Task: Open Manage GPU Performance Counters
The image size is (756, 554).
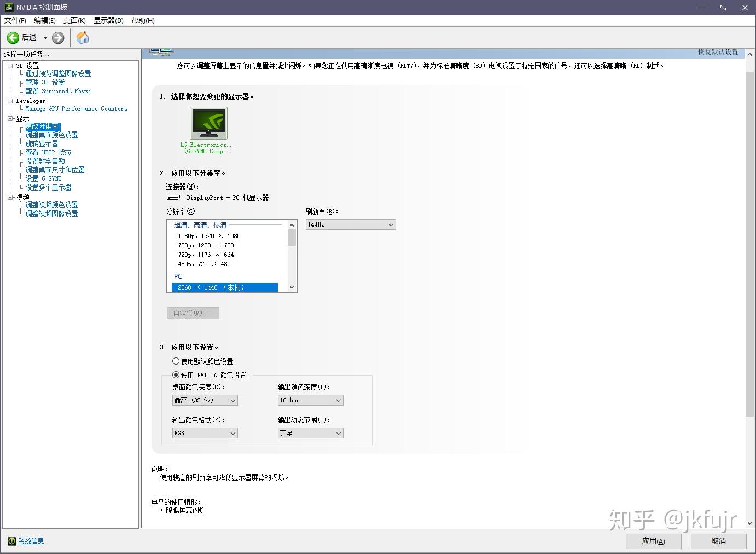Action: (x=76, y=108)
